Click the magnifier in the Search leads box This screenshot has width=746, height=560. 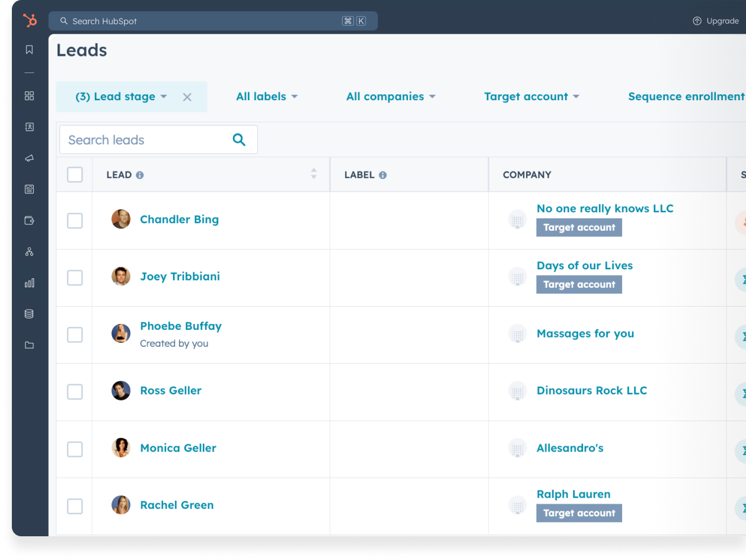point(239,139)
